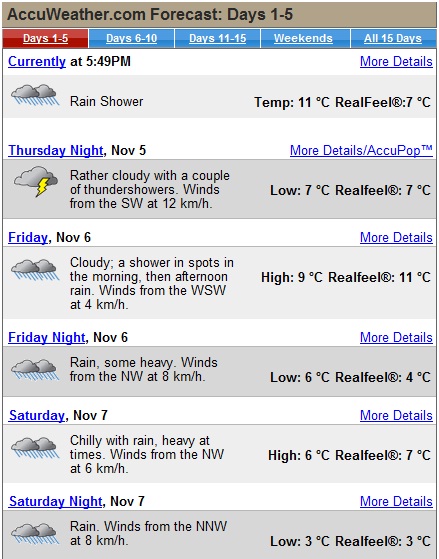Open the Currently conditions link
The height and width of the screenshot is (559, 439).
37,61
